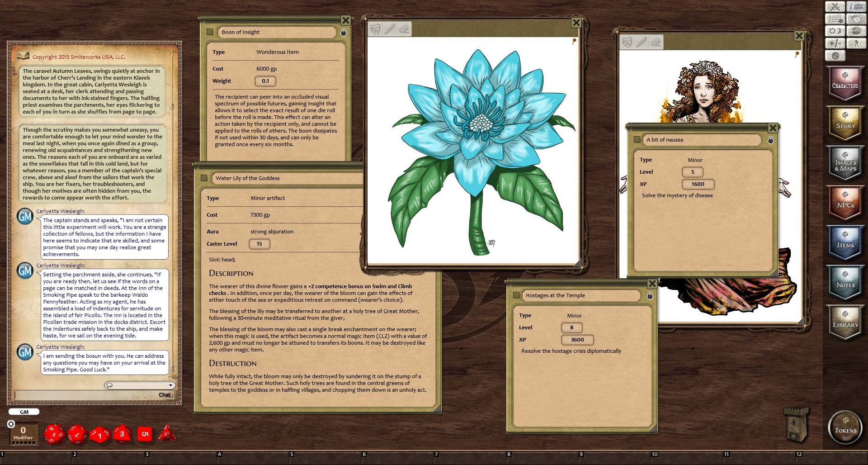This screenshot has height=465, width=868.
Task: Click the +/- modifiers icon
Action: click(836, 43)
